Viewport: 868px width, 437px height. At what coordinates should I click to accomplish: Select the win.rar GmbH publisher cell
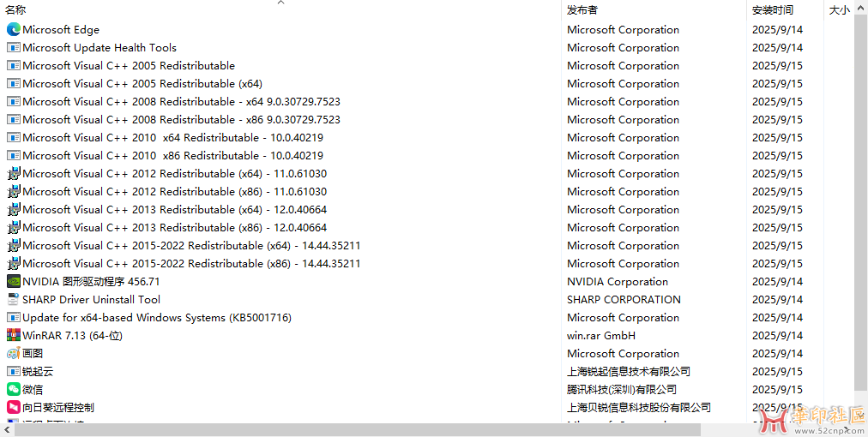[601, 335]
